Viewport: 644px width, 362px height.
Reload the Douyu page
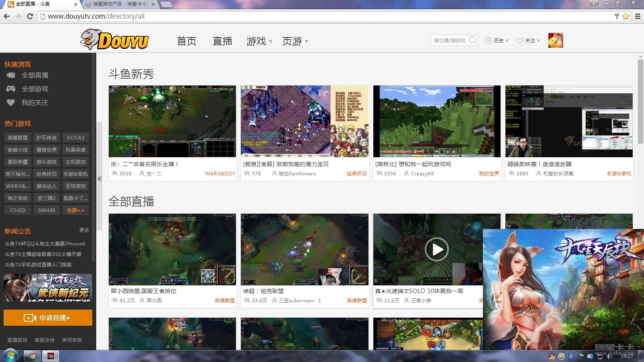coord(30,16)
